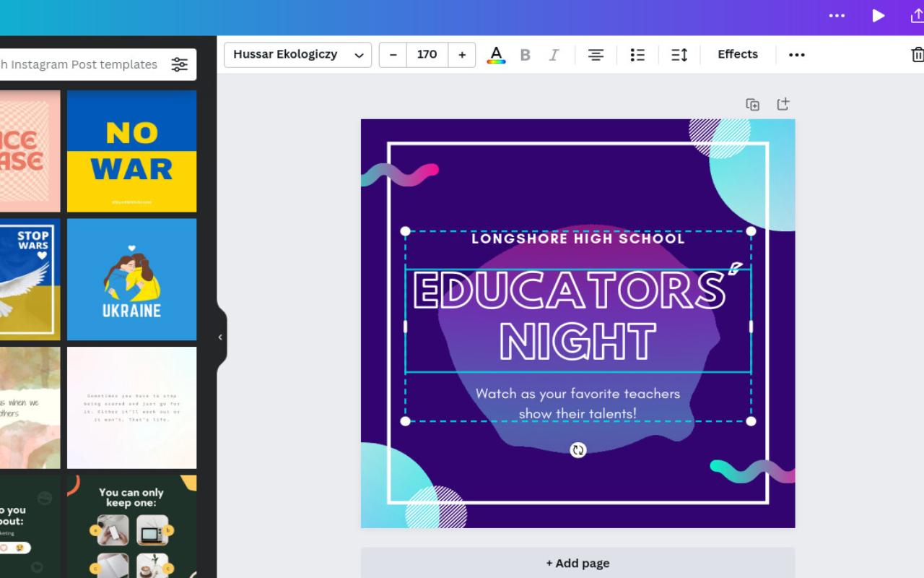
Task: Click the rotate handle below the selection
Action: (577, 450)
